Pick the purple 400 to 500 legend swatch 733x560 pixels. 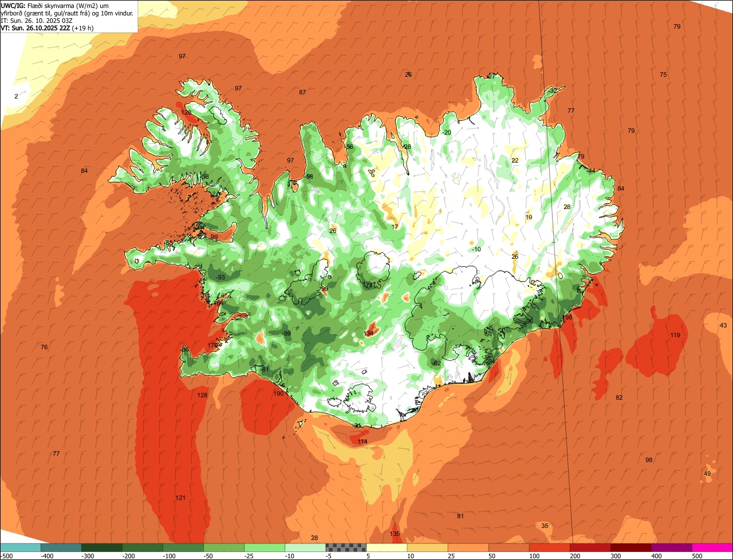(x=671, y=547)
